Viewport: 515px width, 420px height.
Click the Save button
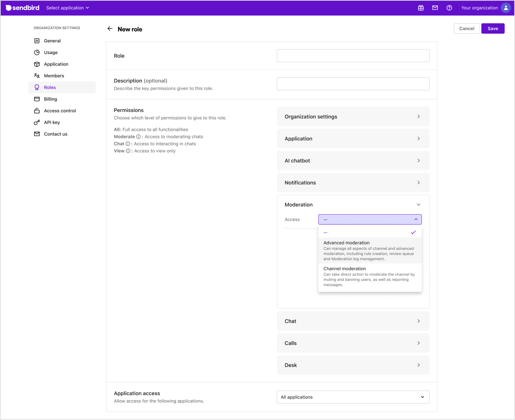(x=493, y=29)
